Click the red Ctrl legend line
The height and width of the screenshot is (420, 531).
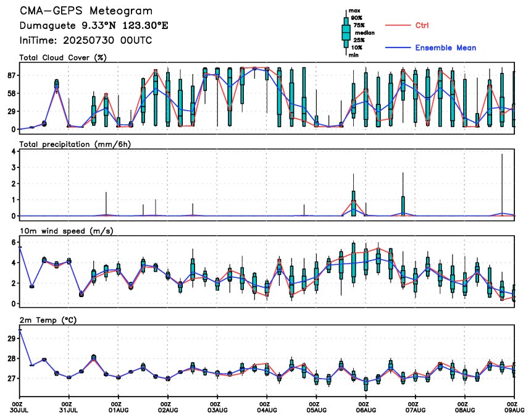click(x=398, y=25)
